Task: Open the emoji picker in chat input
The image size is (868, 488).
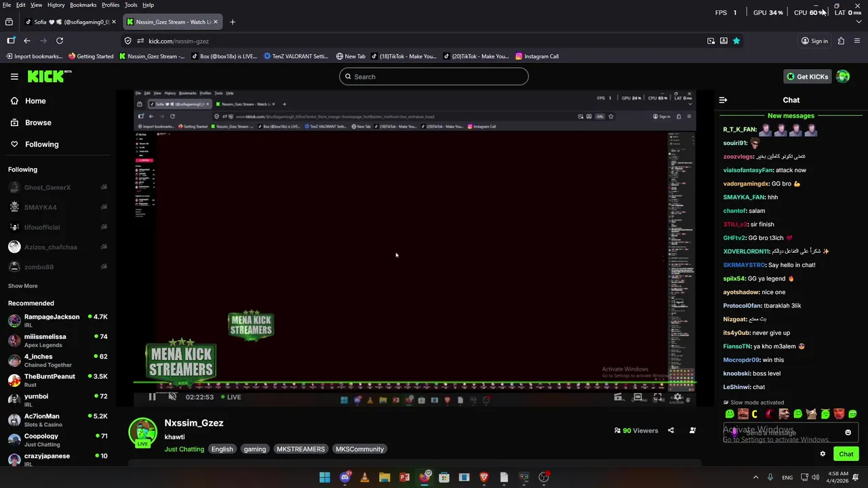Action: (x=848, y=432)
